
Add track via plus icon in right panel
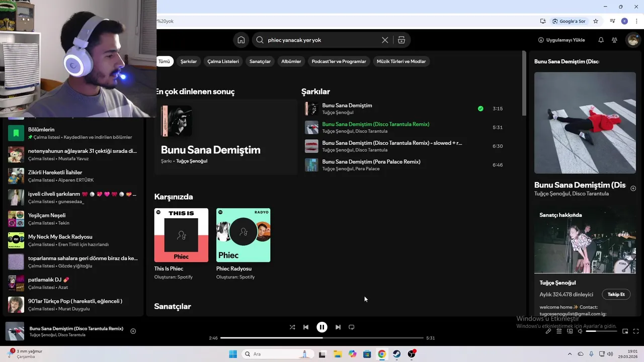click(x=633, y=189)
